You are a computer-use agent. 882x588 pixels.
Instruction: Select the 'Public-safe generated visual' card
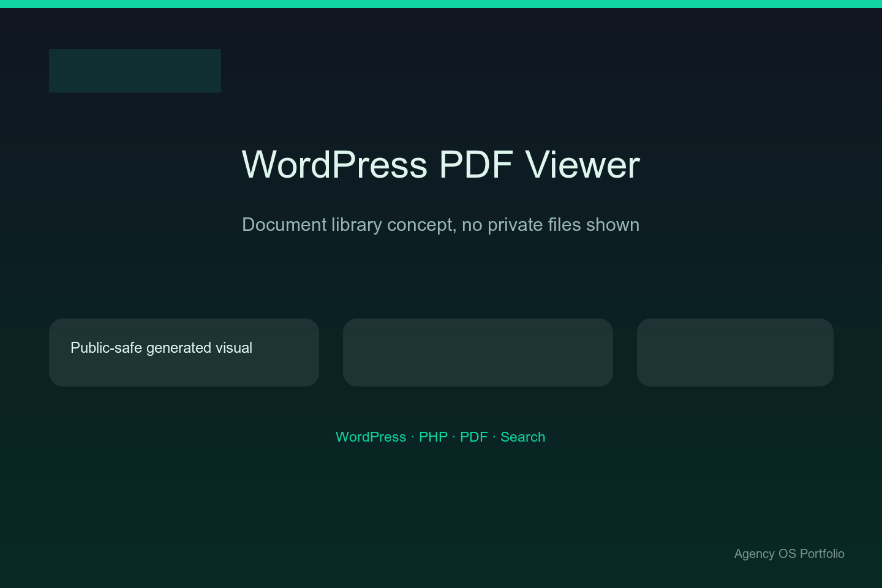point(184,352)
